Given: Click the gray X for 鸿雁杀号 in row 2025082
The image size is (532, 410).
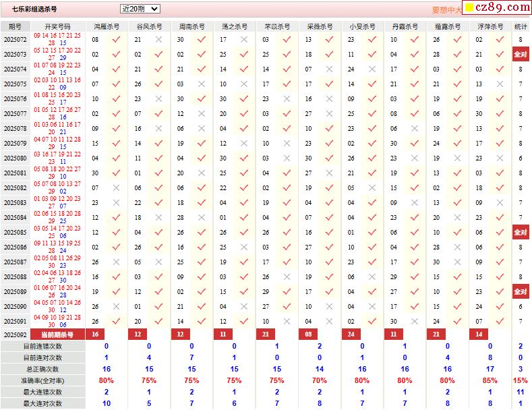Looking at the screenshot, I should tap(116, 187).
